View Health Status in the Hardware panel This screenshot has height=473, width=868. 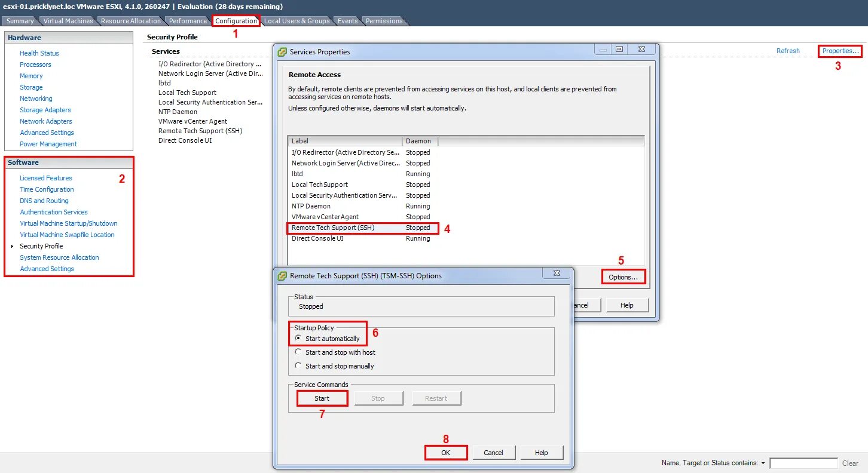39,53
